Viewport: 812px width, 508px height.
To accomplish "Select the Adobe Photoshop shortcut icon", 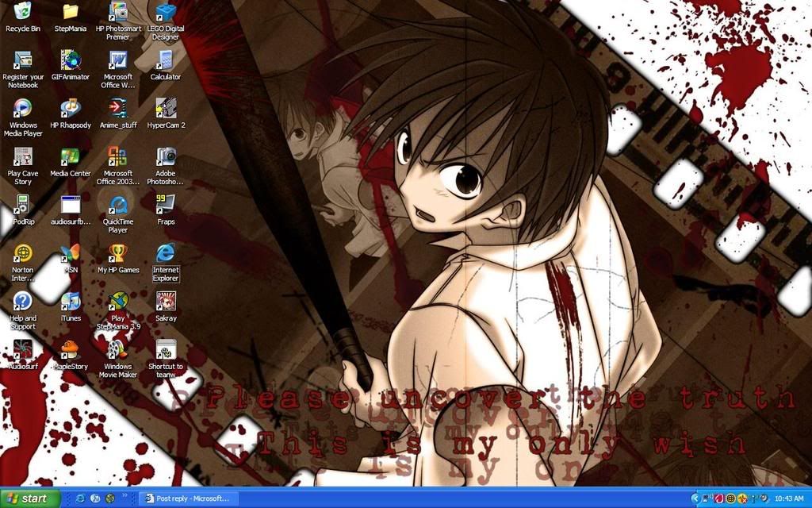I will pyautogui.click(x=166, y=166).
